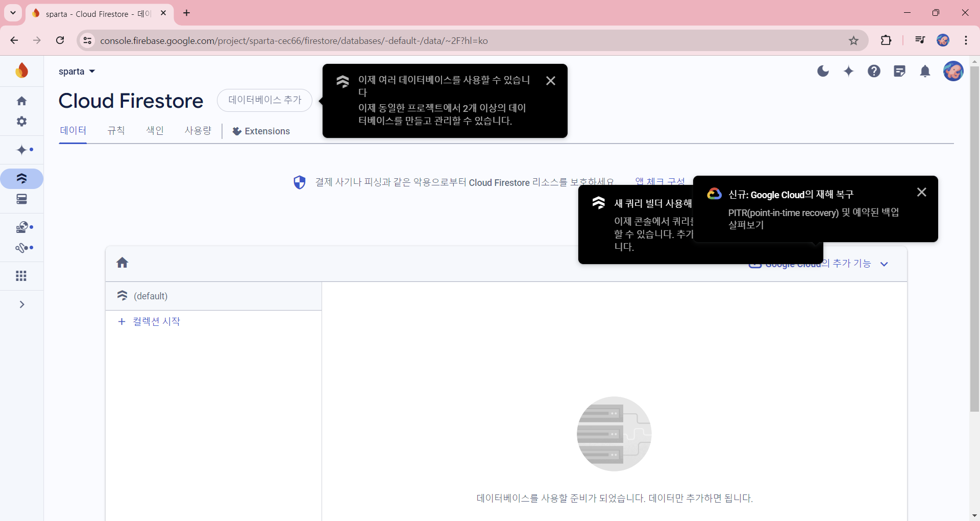Screen dimensions: 980x521
Task: Click 데이터베이스 추가 button
Action: [x=264, y=100]
